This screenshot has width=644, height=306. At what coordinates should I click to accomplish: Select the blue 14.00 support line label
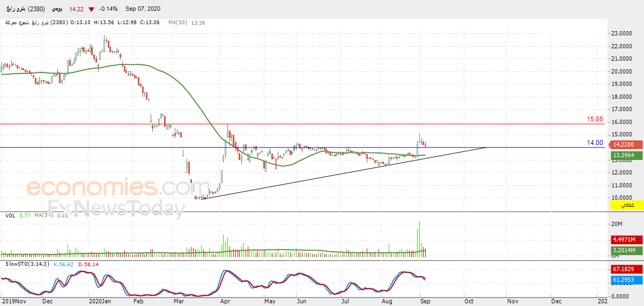pos(595,143)
